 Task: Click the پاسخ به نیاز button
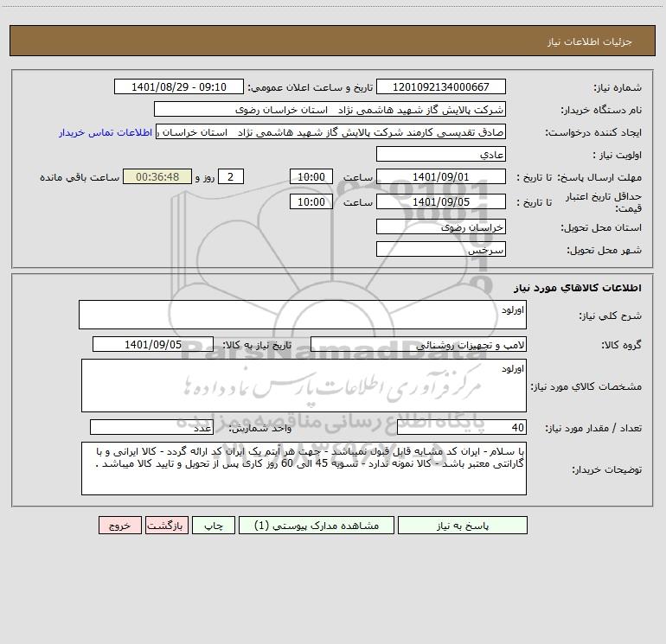(463, 526)
